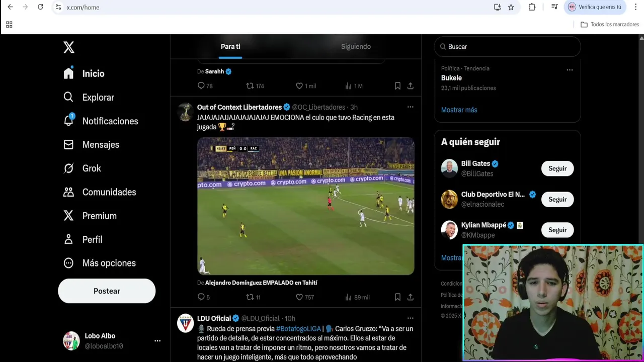This screenshot has width=644, height=362.
Task: Open Mensajes inbox
Action: click(92, 145)
